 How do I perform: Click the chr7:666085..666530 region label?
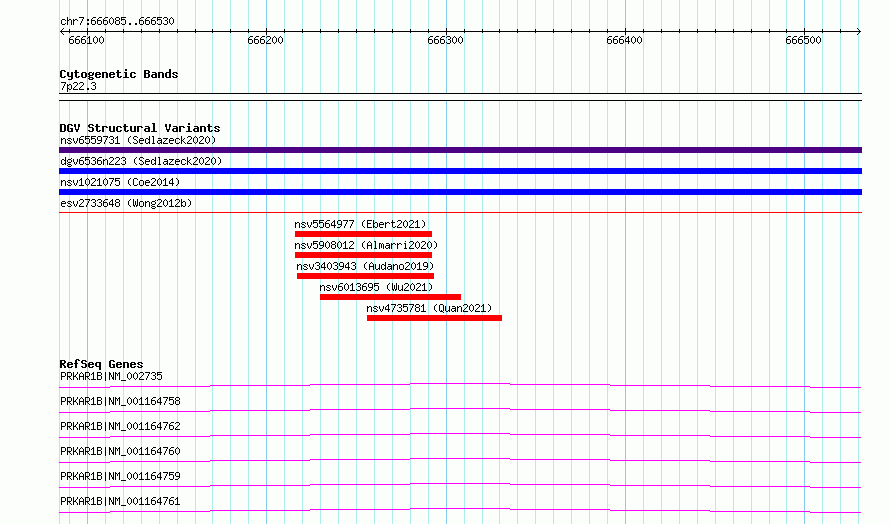[x=117, y=22]
